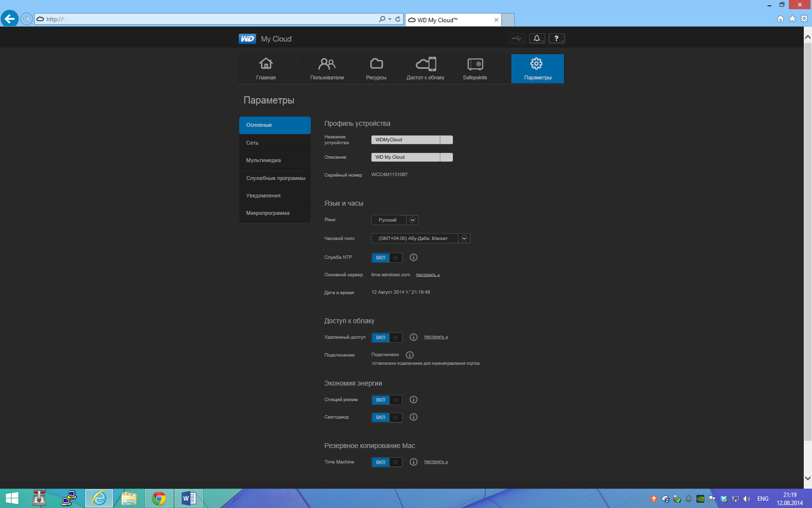Click the Название устройства input field
The height and width of the screenshot is (508, 812).
412,140
